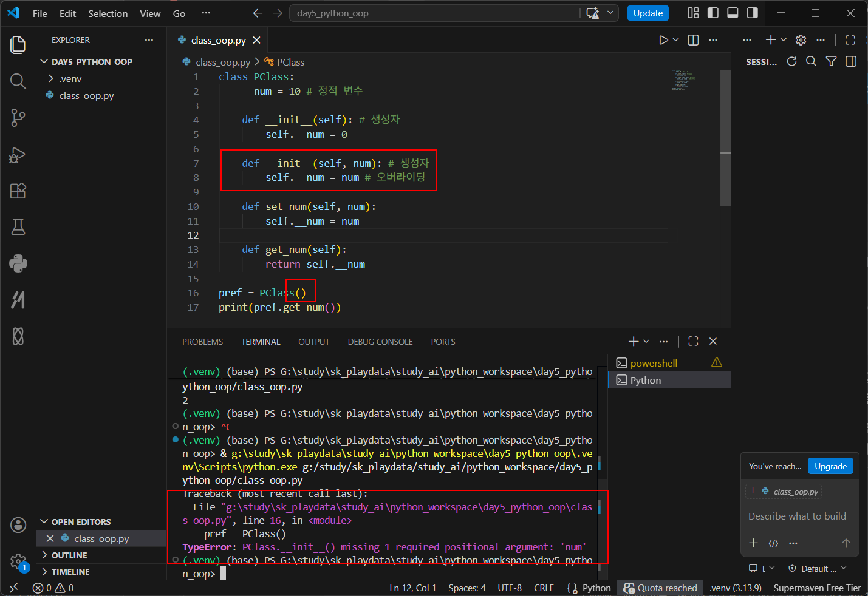This screenshot has width=868, height=596.
Task: Switch to the PORTS tab
Action: coord(443,342)
